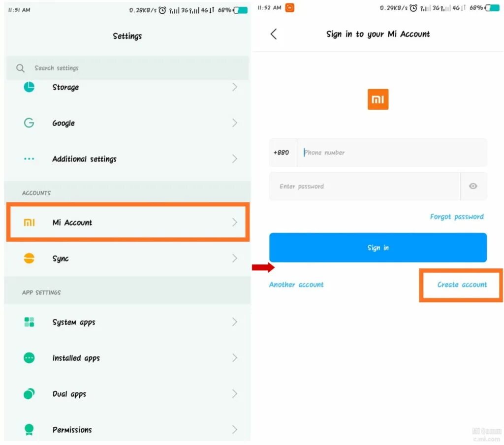
Task: Open Mi Account via its chevron
Action: [235, 222]
